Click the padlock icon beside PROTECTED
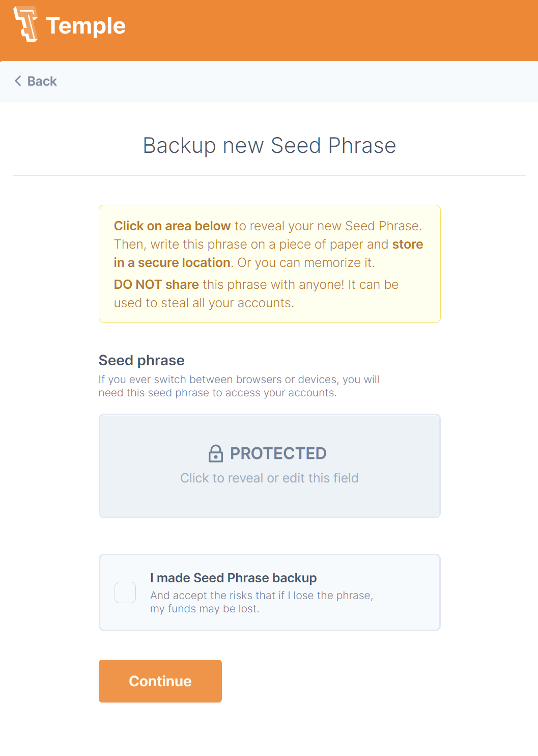This screenshot has height=756, width=538. point(216,453)
